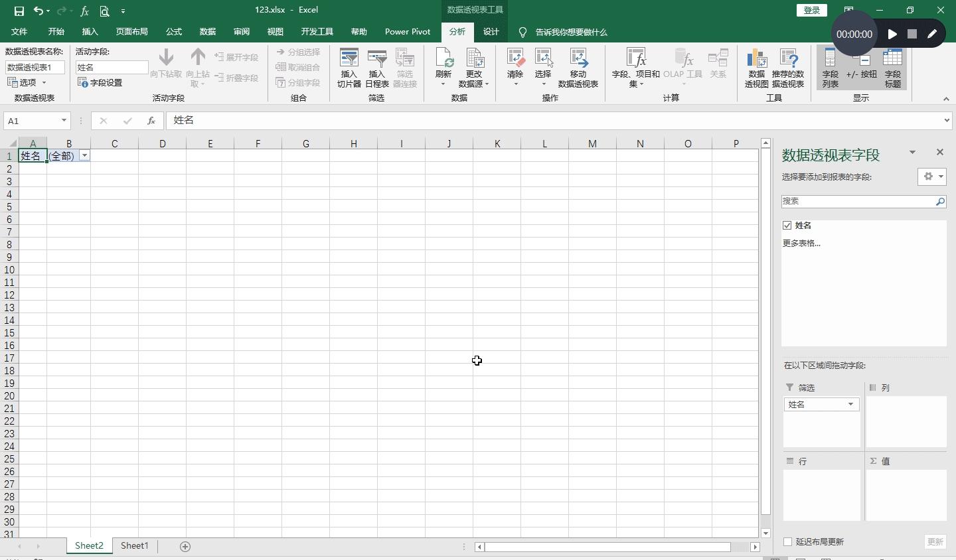Uncheck the 姓名 field checkbox
The height and width of the screenshot is (560, 956).
[x=786, y=225]
